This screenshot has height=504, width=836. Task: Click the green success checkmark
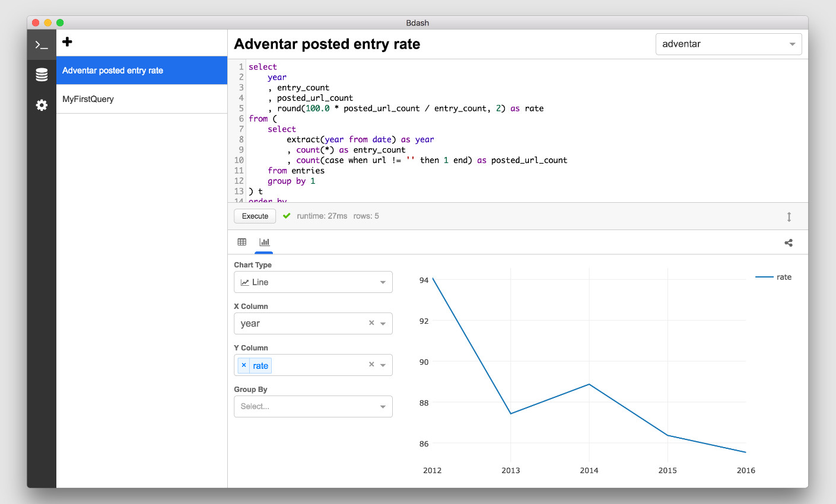(x=287, y=216)
